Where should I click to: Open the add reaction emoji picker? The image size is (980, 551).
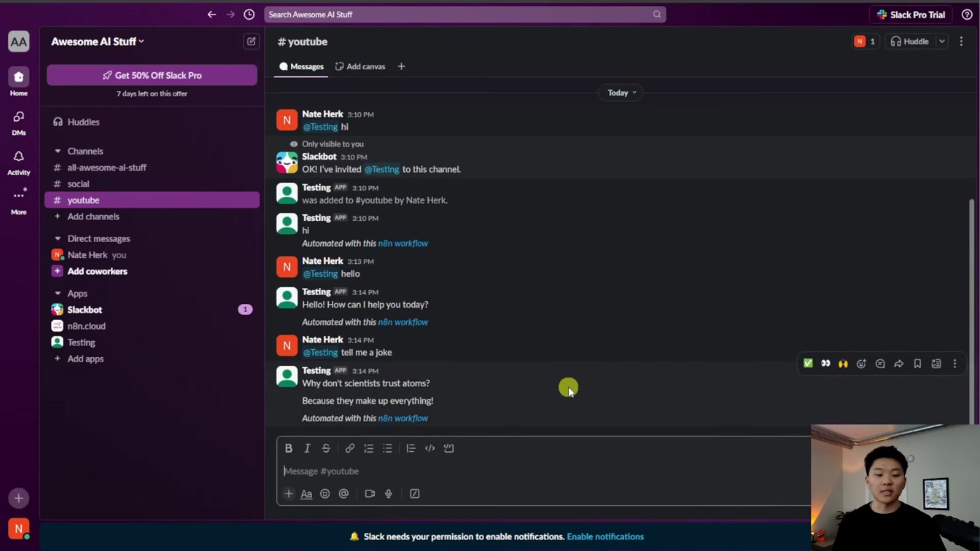coord(861,364)
